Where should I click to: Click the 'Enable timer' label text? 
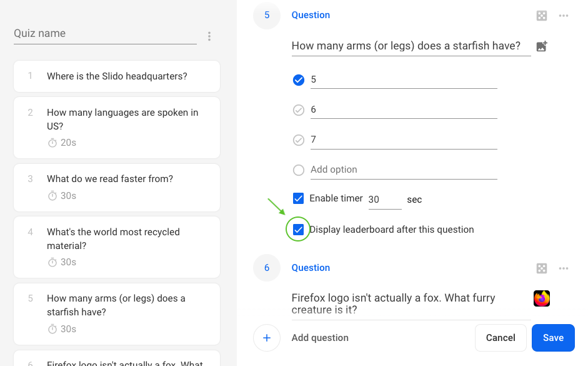click(336, 198)
